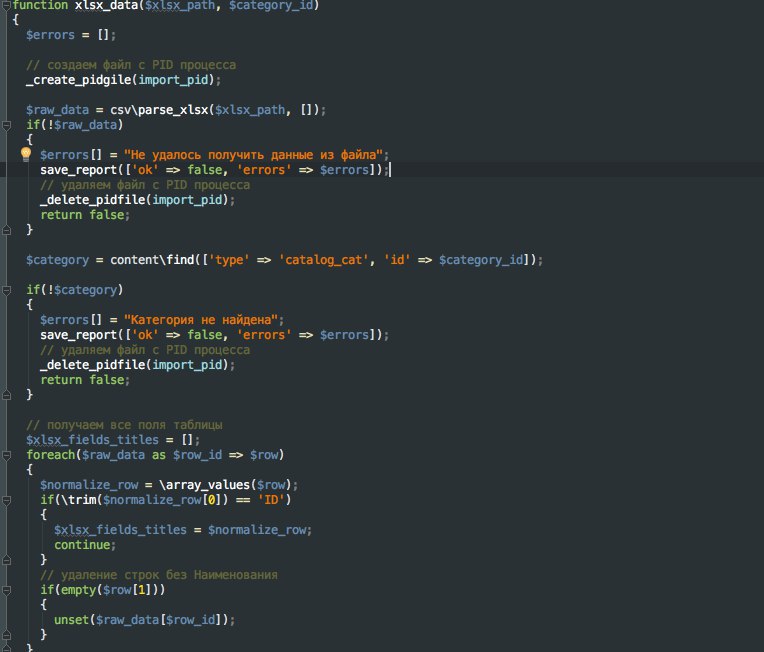Image resolution: width=764 pixels, height=652 pixels.
Task: Click the '$xlsx_fields_titles = [];' line
Action: pyautogui.click(x=113, y=440)
